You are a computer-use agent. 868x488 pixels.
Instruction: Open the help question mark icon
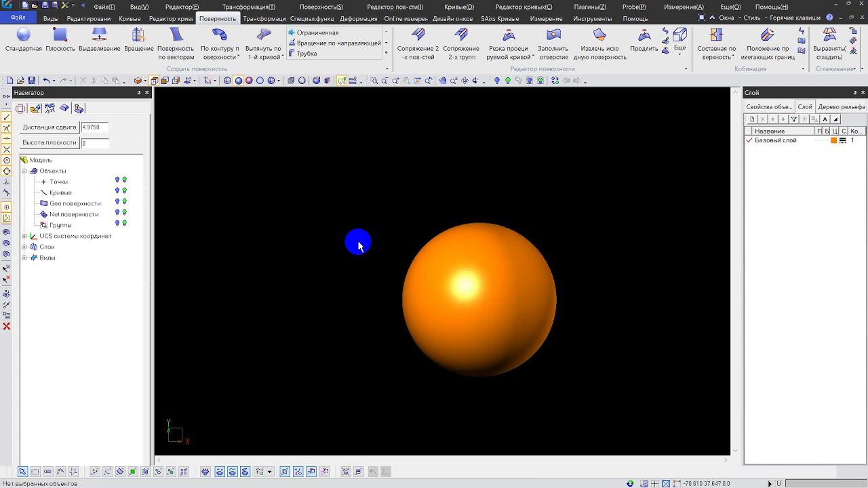point(829,18)
